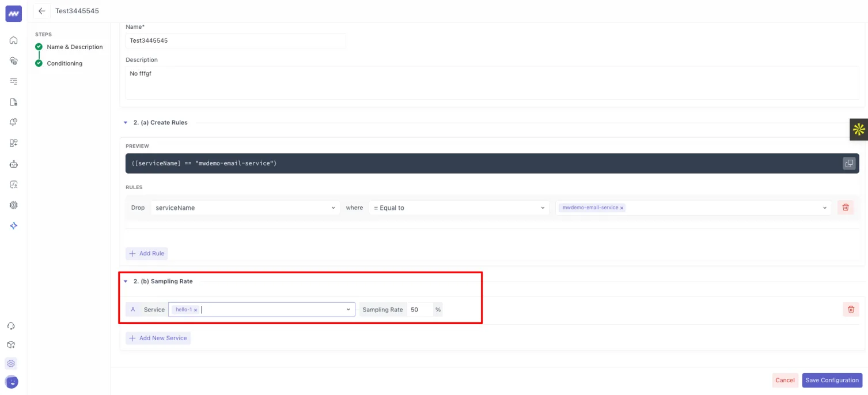Open the horizontal-lines trace list sidebar icon

click(13, 81)
